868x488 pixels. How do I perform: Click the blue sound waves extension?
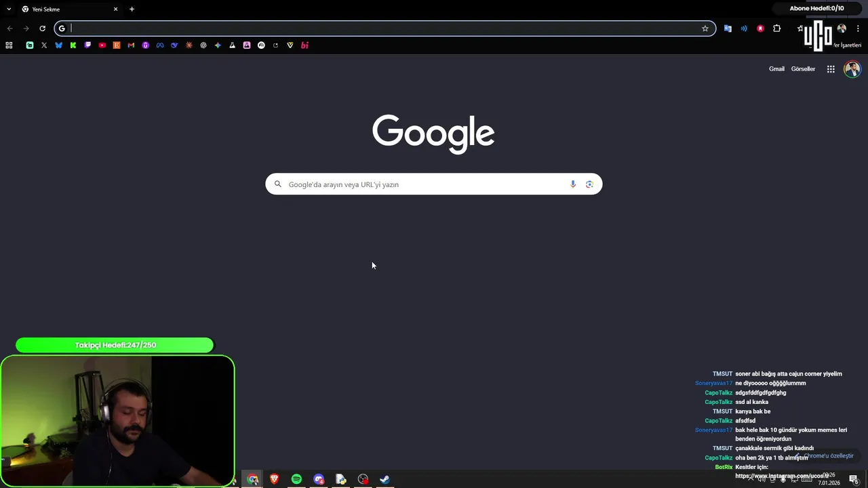744,28
